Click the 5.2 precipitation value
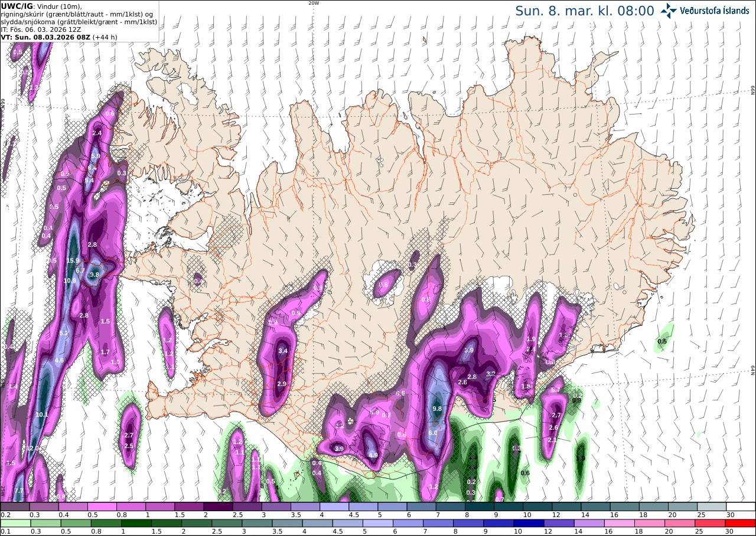The height and width of the screenshot is (536, 756). coord(64,334)
